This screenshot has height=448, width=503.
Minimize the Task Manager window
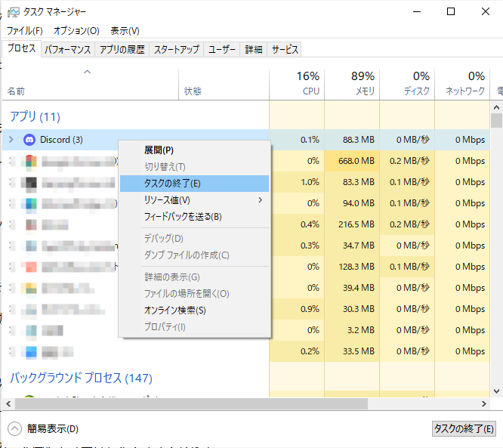click(417, 12)
